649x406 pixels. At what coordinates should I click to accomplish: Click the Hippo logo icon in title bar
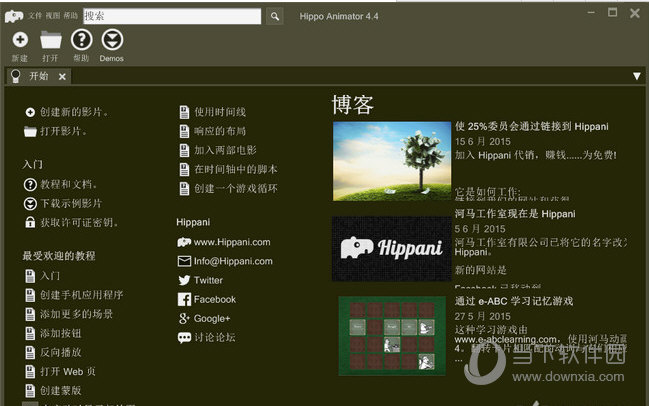[14, 16]
